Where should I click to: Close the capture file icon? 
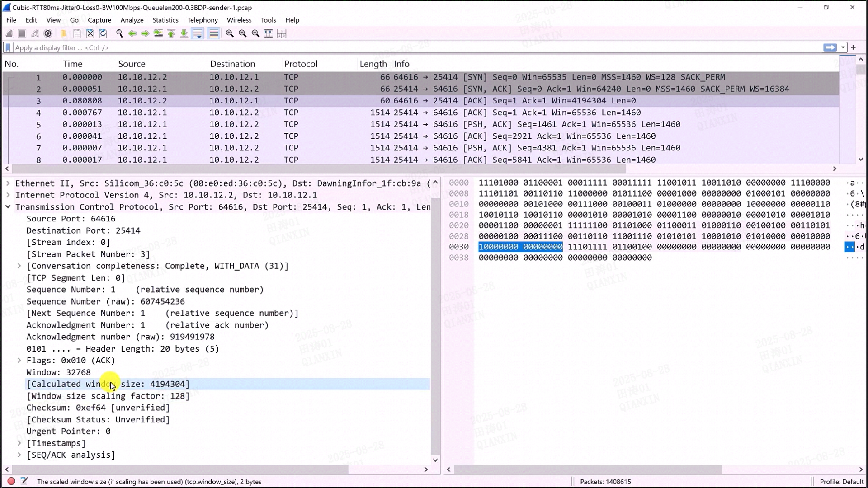90,33
